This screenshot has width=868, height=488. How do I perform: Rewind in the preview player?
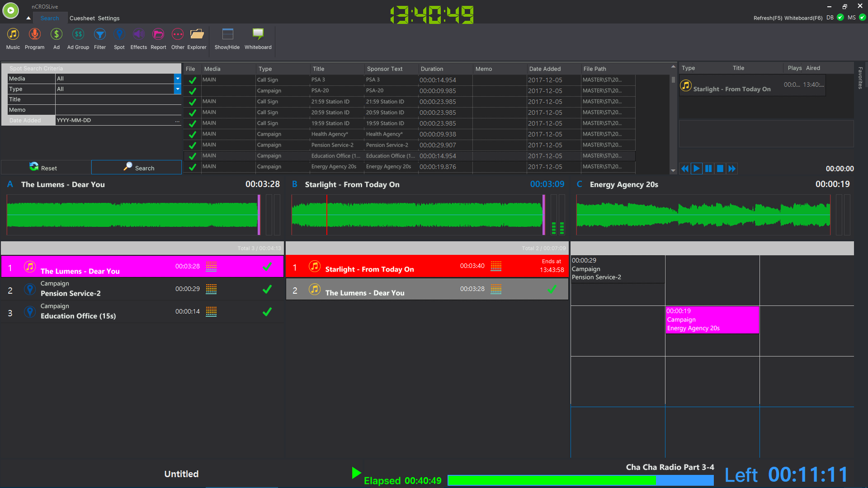685,169
